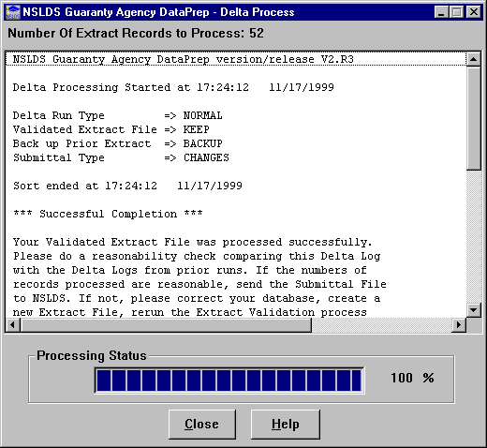Screen dimensions: 487x448
Task: Close the window via title bar X
Action: tap(474, 12)
